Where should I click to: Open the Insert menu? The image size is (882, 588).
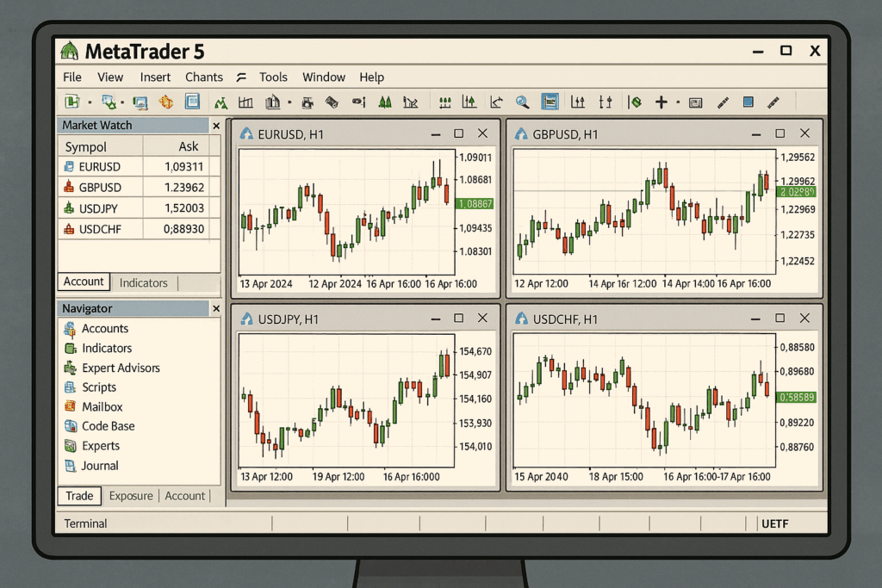pos(155,77)
